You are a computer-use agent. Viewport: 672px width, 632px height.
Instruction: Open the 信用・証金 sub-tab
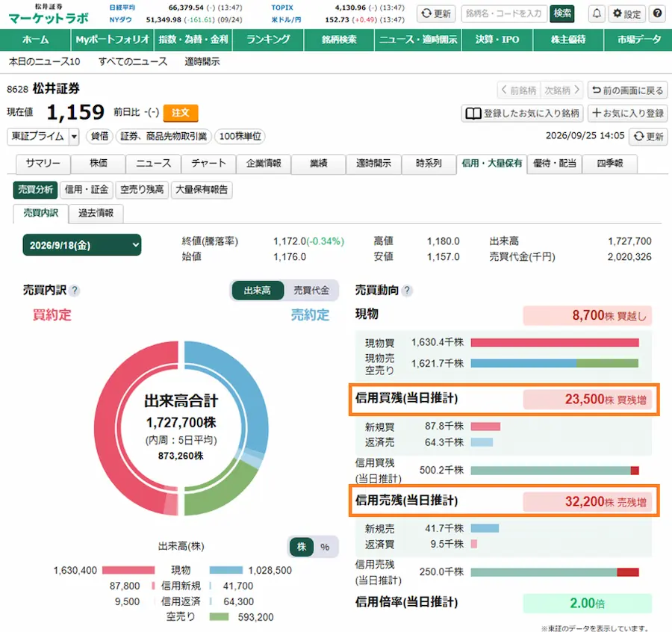[87, 190]
